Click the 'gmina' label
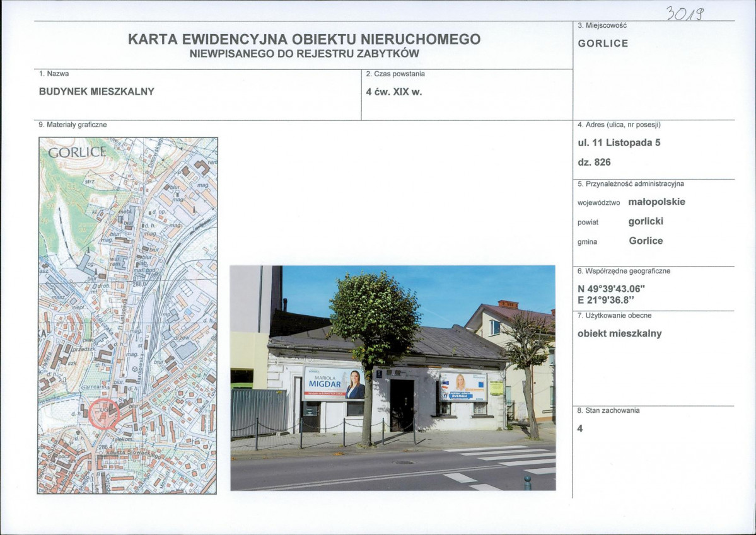The width and height of the screenshot is (756, 535). pos(587,242)
